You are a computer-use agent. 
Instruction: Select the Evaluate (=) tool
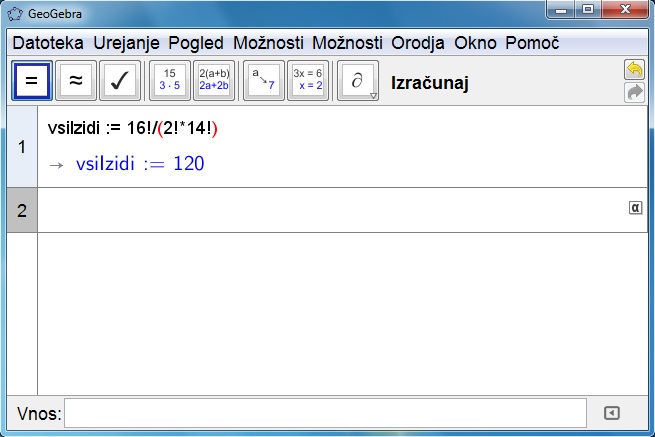tap(32, 80)
